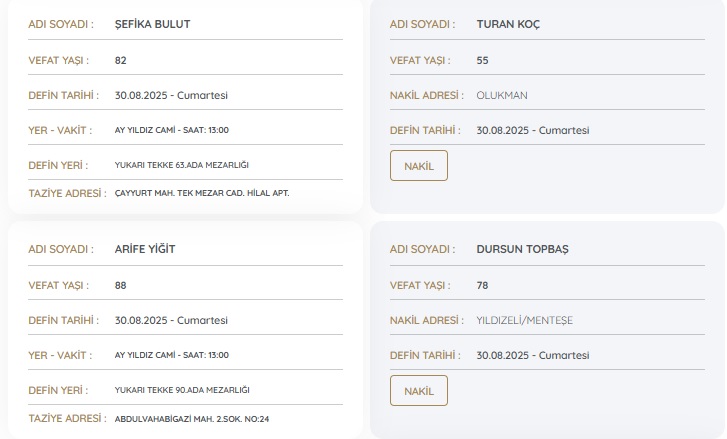
Task: Click the name TURAN KOÇ
Action: pos(508,24)
